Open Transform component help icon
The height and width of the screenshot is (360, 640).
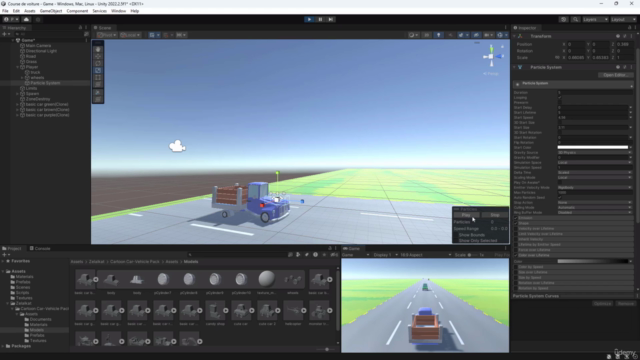618,36
